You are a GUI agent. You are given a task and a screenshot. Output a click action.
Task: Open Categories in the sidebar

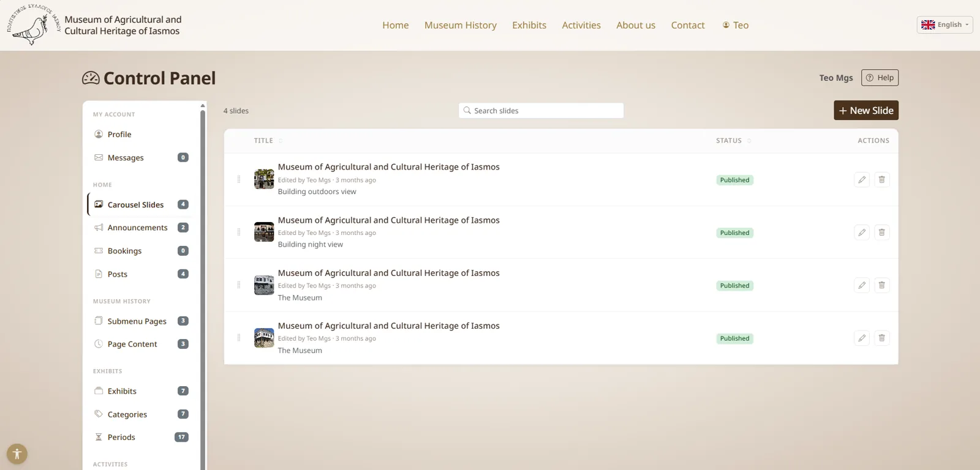click(141, 414)
